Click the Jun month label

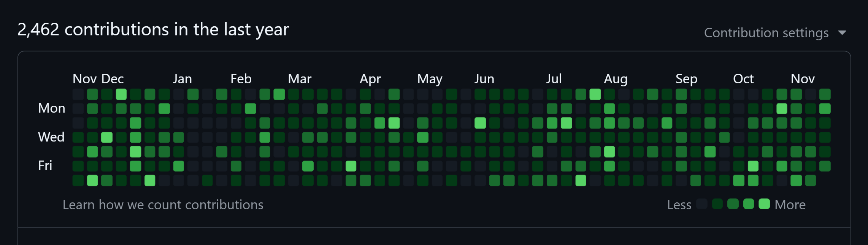click(x=484, y=79)
